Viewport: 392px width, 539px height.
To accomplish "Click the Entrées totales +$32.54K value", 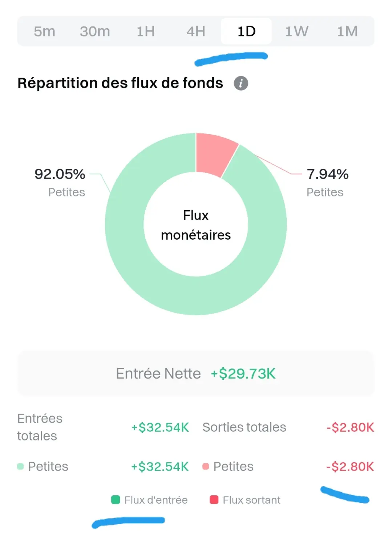I will [x=160, y=427].
